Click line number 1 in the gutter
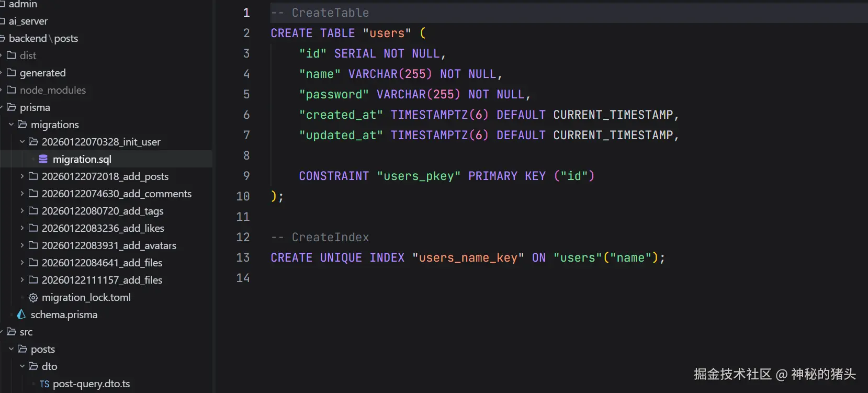The height and width of the screenshot is (393, 868). (246, 13)
